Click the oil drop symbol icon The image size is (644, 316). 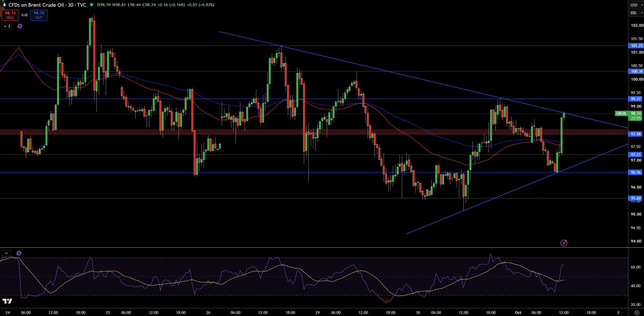(4, 5)
